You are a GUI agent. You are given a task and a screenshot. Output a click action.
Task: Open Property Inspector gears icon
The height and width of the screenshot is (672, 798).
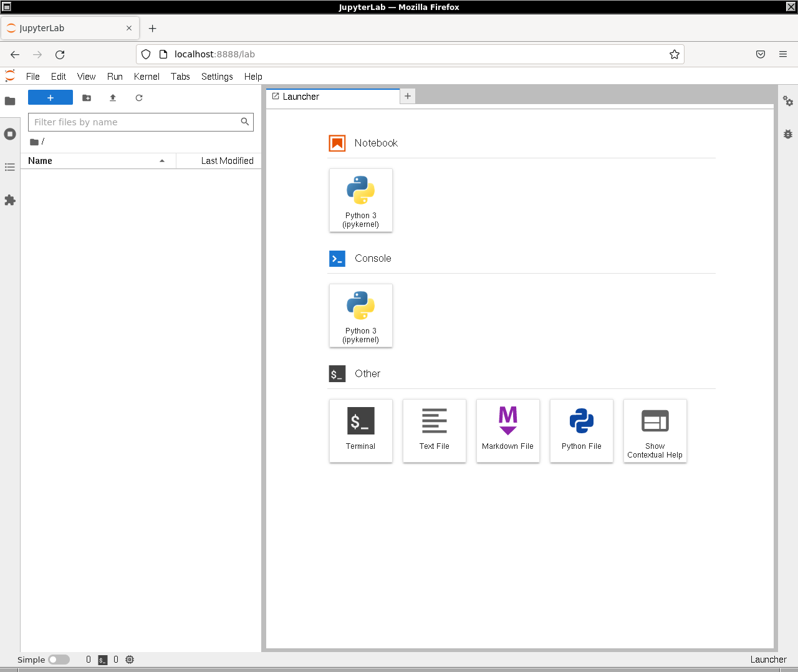[x=788, y=101]
